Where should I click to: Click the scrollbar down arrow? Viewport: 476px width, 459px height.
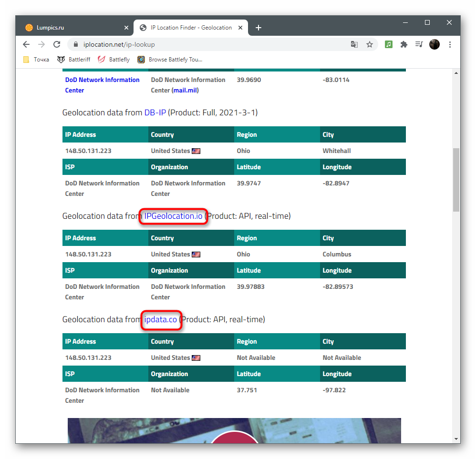click(456, 439)
